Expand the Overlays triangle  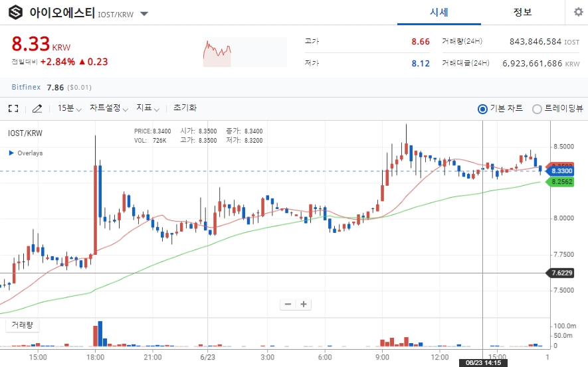[11, 153]
